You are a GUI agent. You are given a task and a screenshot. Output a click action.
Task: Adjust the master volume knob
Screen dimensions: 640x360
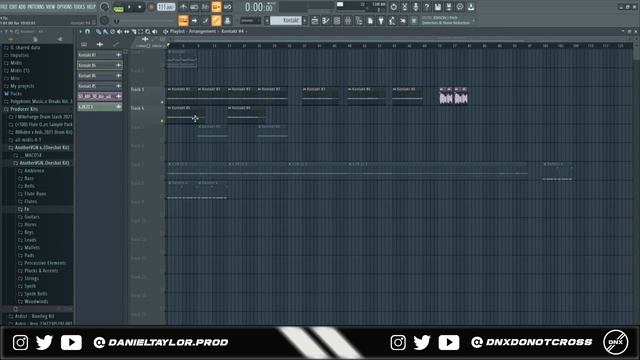click(104, 7)
